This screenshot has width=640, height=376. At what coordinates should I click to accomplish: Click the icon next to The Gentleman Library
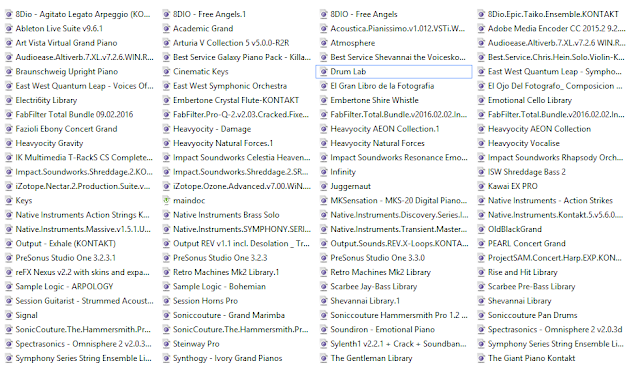coord(324,358)
